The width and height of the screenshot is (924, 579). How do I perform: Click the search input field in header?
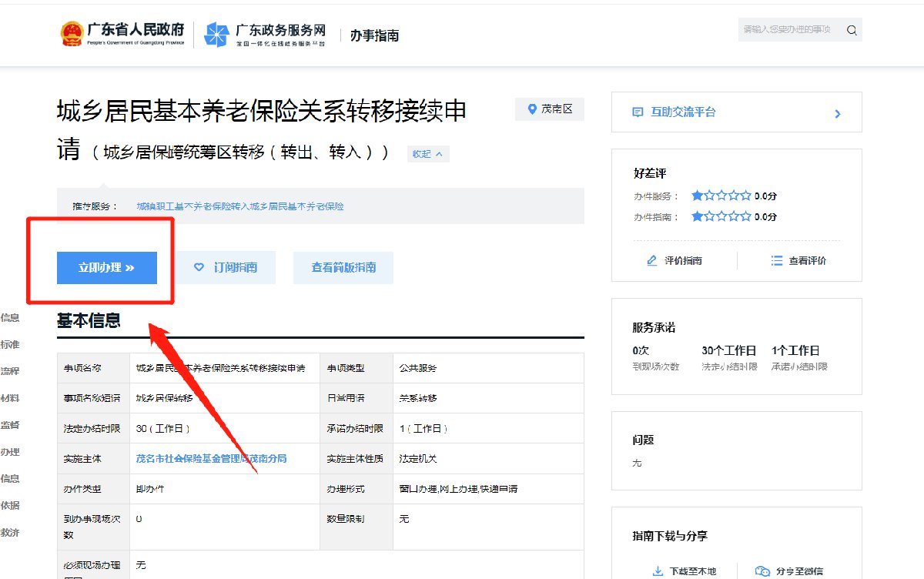(787, 30)
